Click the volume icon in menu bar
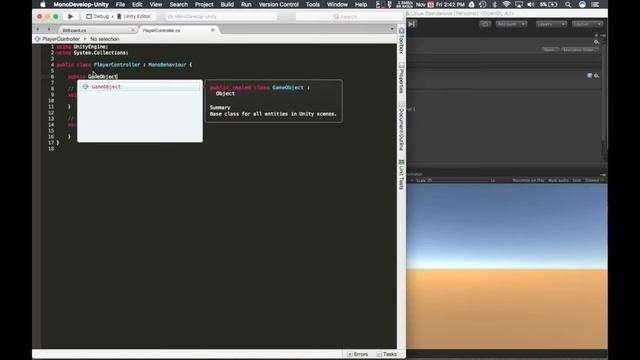Viewport: 640px width, 360px height. 531,4
